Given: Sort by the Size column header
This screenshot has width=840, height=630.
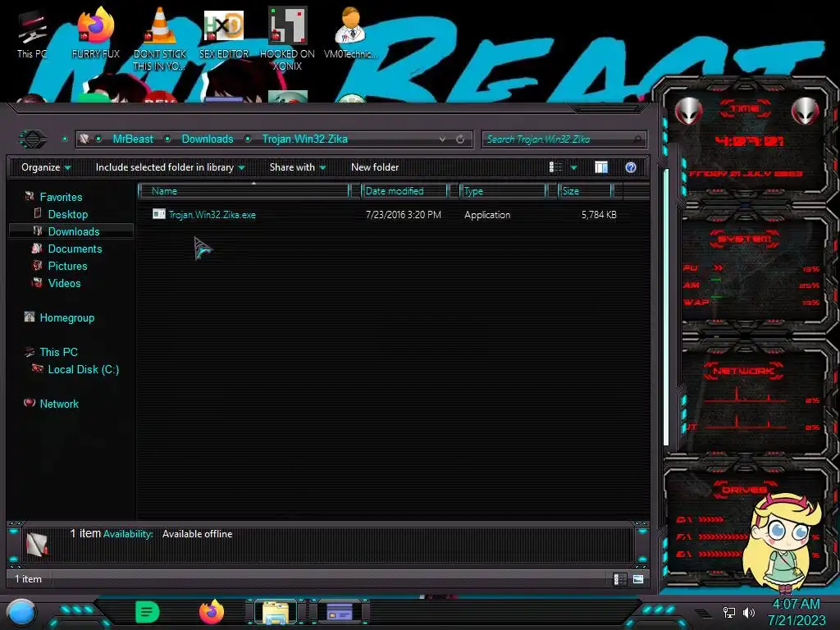Looking at the screenshot, I should (585, 190).
